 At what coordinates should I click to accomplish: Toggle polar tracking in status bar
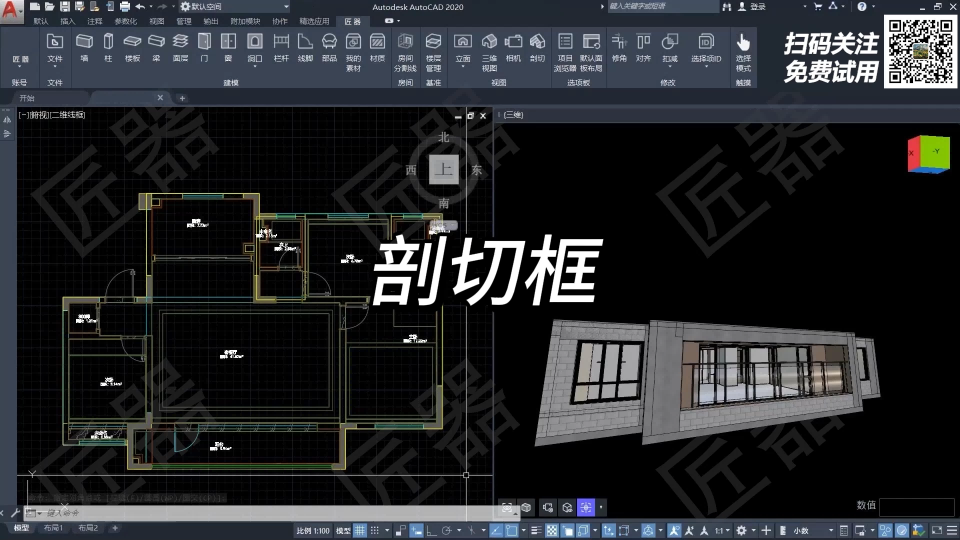[446, 530]
